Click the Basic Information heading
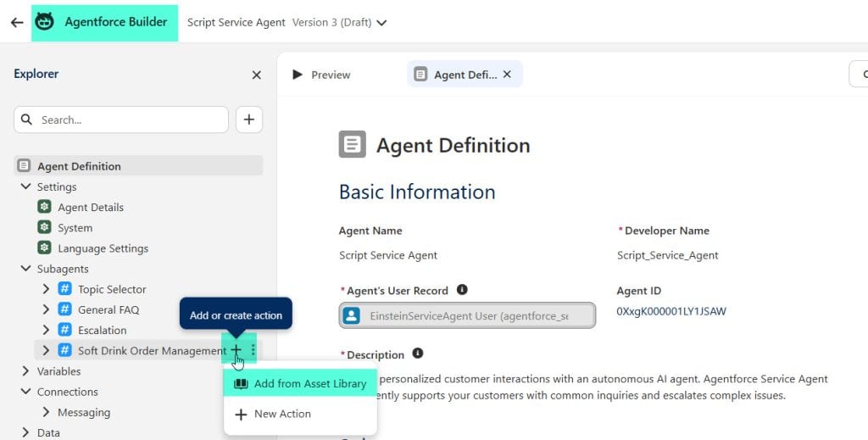The image size is (868, 440). click(x=417, y=192)
